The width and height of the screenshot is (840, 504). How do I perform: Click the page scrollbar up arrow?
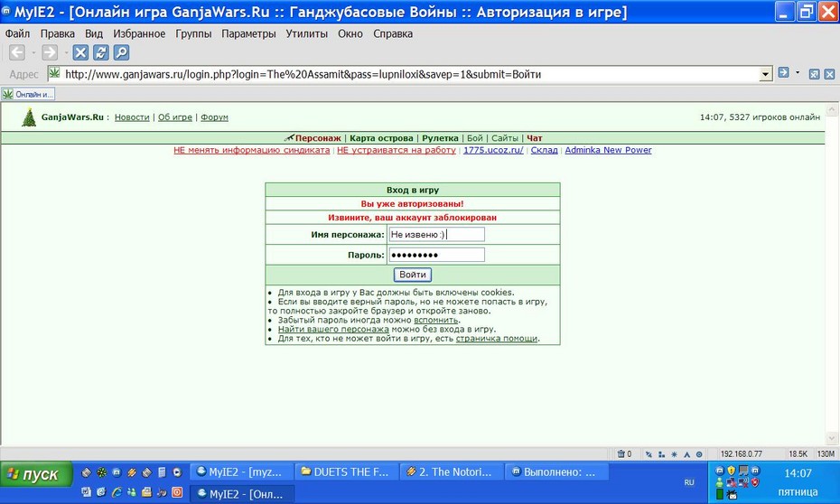click(x=832, y=110)
